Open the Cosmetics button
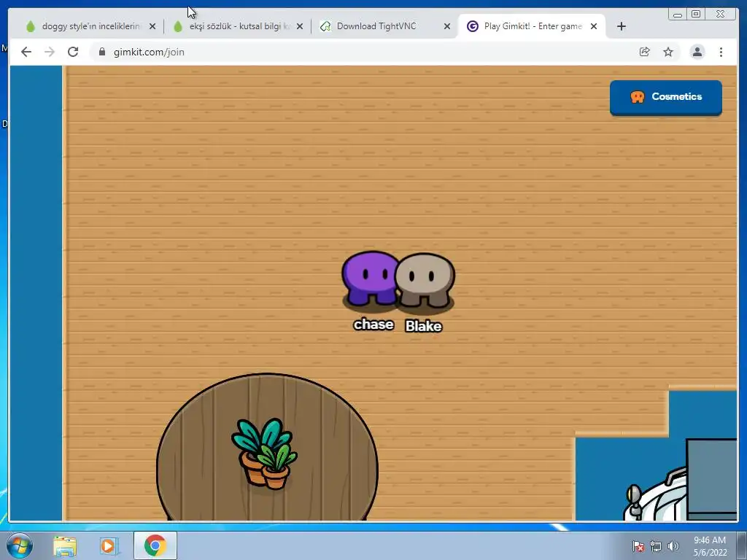The width and height of the screenshot is (747, 560). click(665, 97)
